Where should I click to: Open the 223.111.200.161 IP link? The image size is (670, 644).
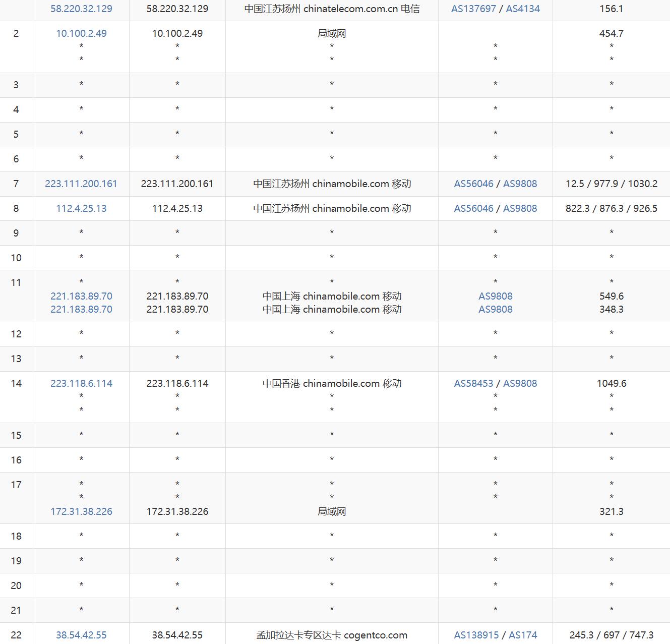tap(81, 184)
